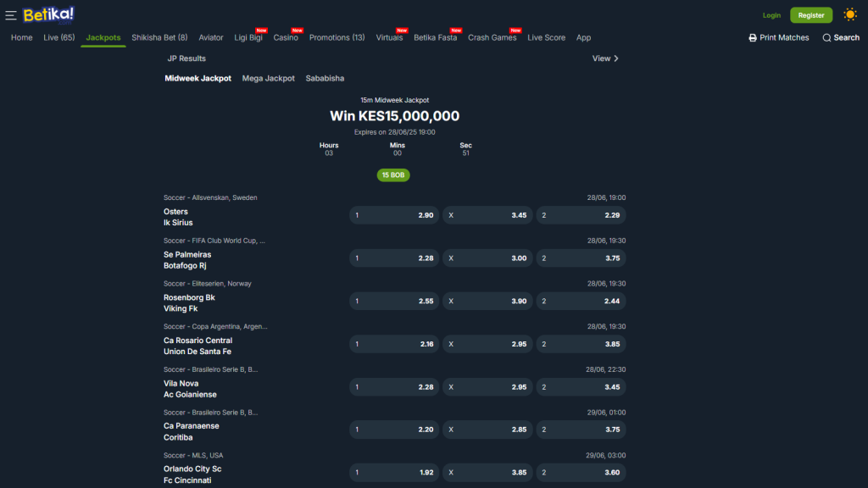Pick draw 2.95 for Rosario vs Union

(x=487, y=344)
